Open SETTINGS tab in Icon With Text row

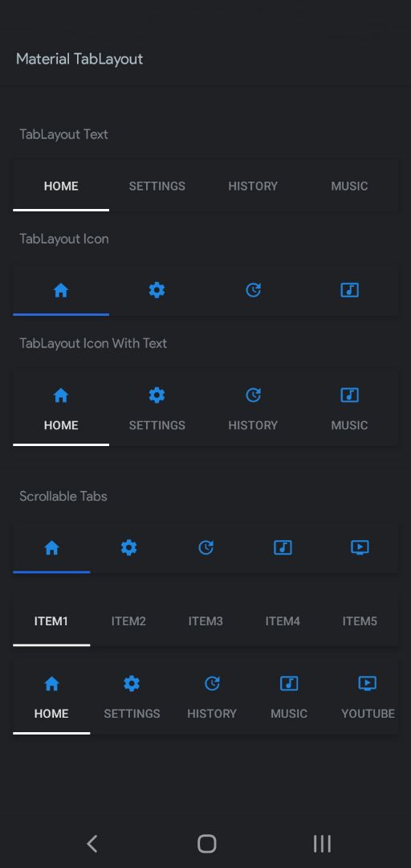click(157, 408)
